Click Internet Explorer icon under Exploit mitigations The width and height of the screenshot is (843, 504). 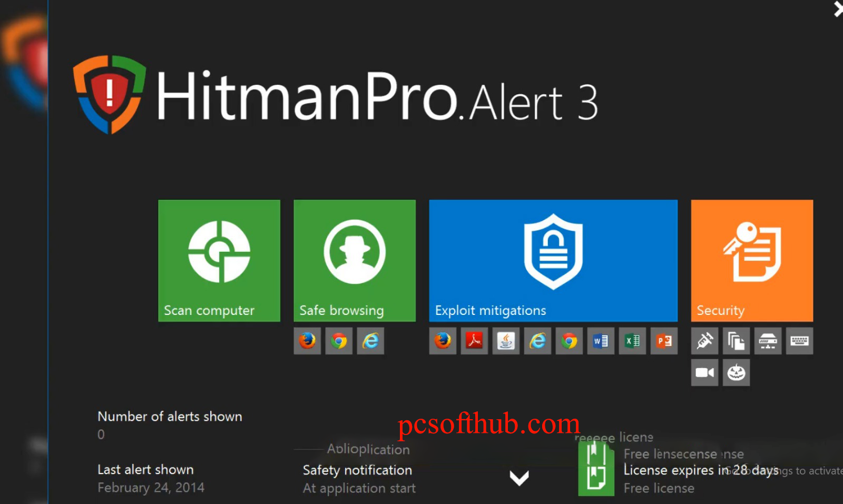(x=537, y=341)
